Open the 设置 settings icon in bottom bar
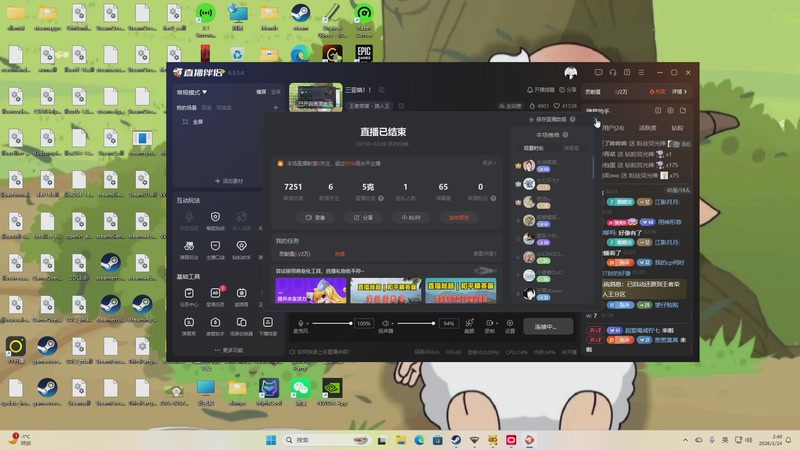Image resolution: width=800 pixels, height=450 pixels. 510,326
